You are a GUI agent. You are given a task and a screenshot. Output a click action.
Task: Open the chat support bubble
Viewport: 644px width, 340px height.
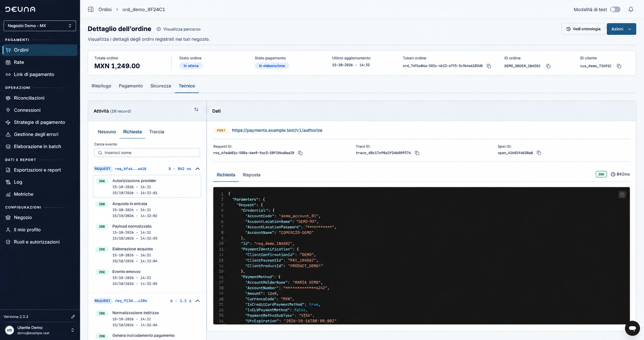click(632, 328)
